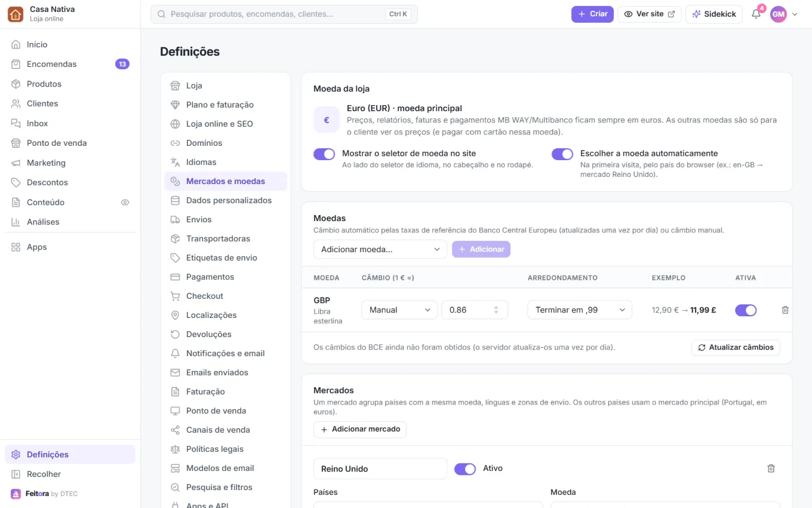The height and width of the screenshot is (508, 812).
Task: Click the Análises chart icon
Action: tap(16, 222)
